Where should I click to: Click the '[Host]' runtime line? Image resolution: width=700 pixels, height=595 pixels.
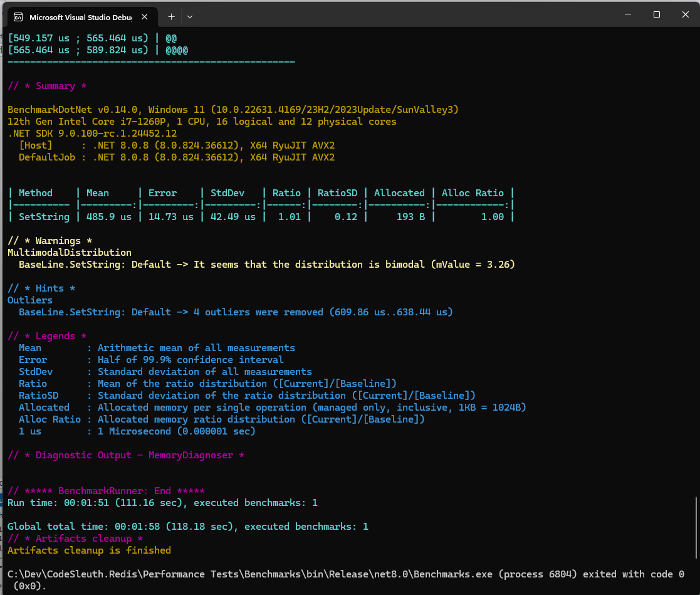pyautogui.click(x=177, y=145)
